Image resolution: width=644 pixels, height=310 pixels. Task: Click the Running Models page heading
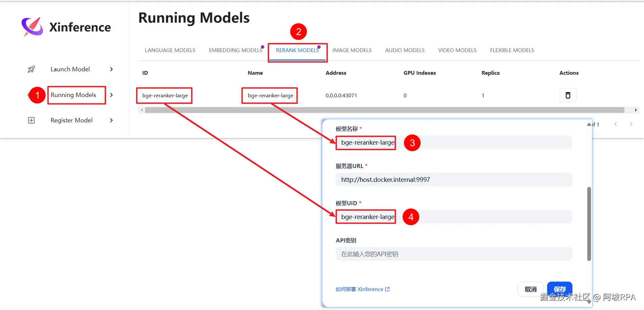tap(194, 18)
